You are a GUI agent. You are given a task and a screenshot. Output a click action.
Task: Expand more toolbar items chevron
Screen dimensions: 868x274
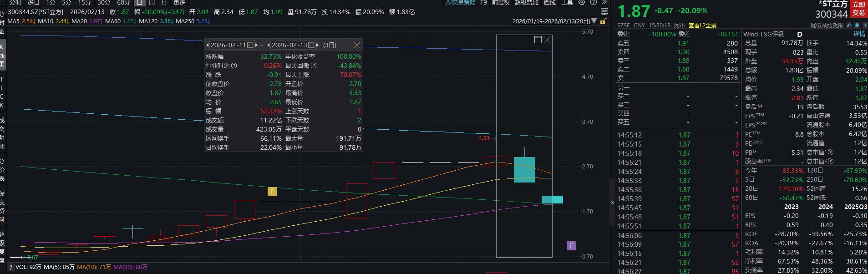coord(604,2)
